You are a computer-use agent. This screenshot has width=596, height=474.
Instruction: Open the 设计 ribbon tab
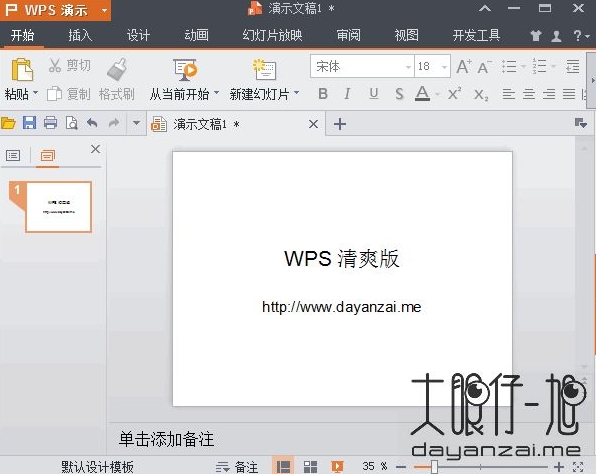tap(138, 35)
